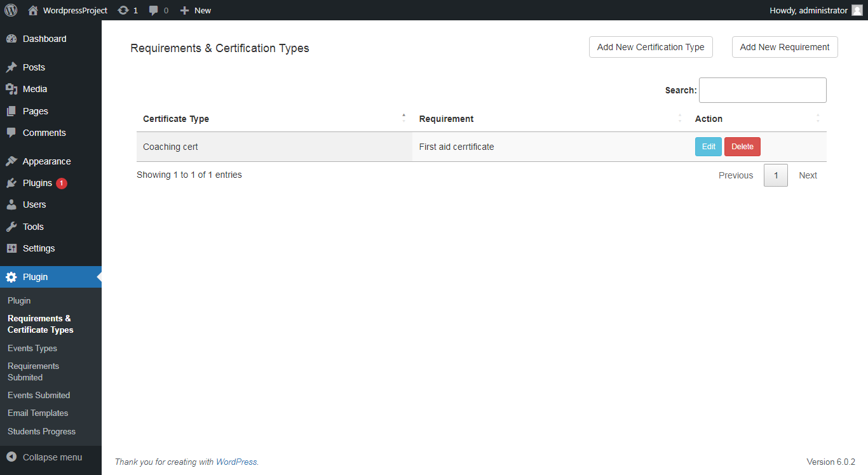Image resolution: width=868 pixels, height=475 pixels.
Task: Open the Email Templates submenu
Action: [x=37, y=413]
